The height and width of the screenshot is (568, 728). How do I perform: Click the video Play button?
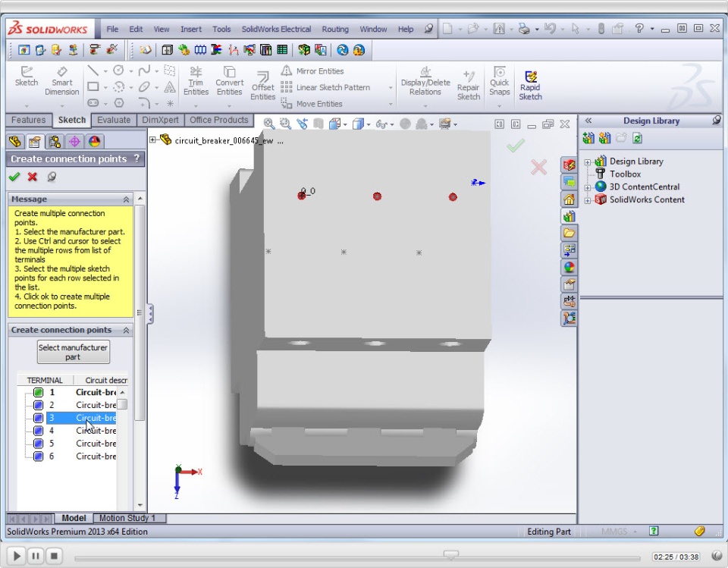tap(16, 555)
